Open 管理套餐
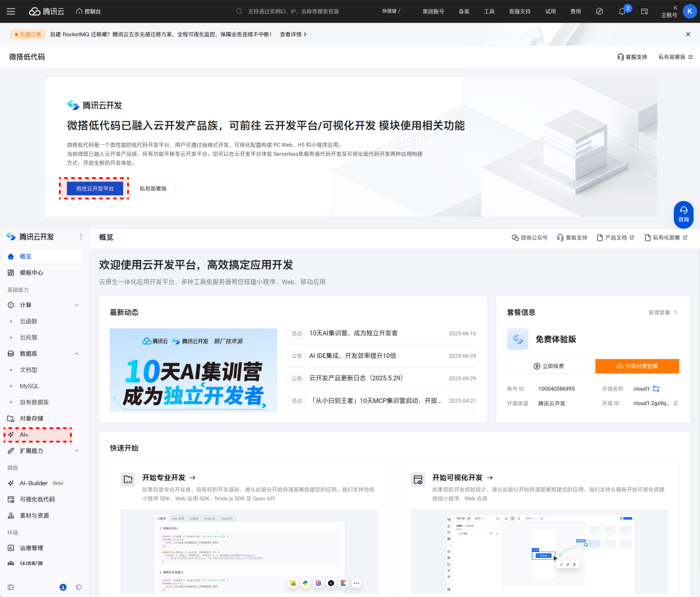Image resolution: width=700 pixels, height=597 pixels. 663,312
